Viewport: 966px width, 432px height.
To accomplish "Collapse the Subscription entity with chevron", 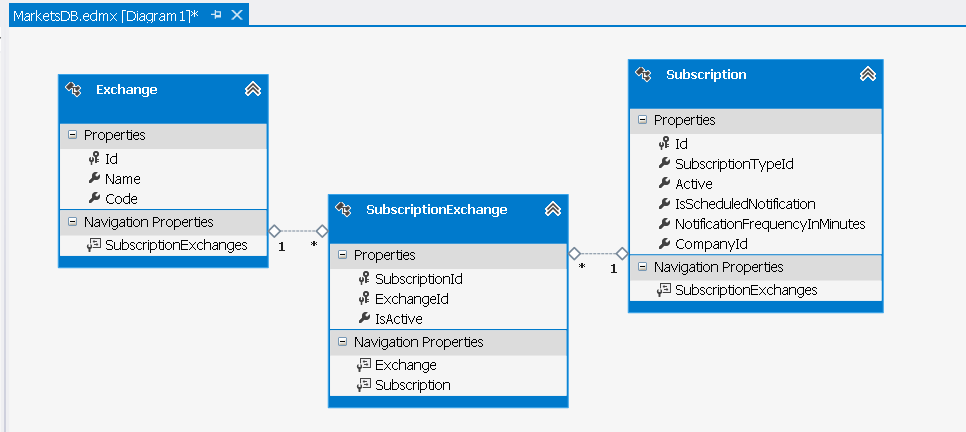I will coord(867,75).
